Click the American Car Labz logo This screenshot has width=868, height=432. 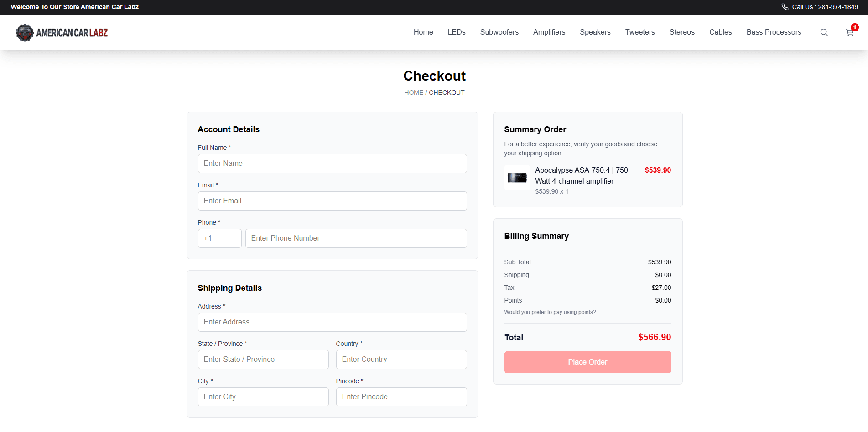[x=62, y=32]
